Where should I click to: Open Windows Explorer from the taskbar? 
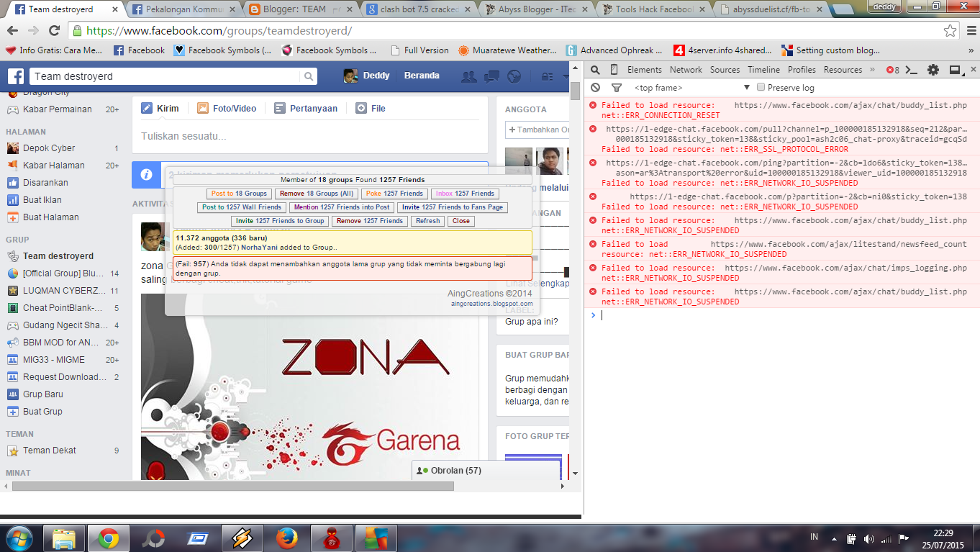click(x=64, y=538)
